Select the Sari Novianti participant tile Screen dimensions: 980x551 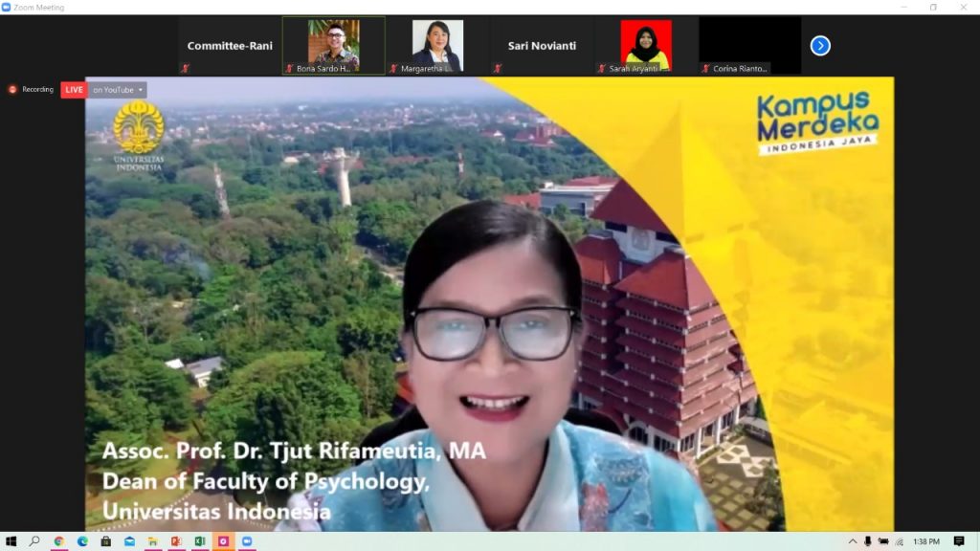[542, 46]
